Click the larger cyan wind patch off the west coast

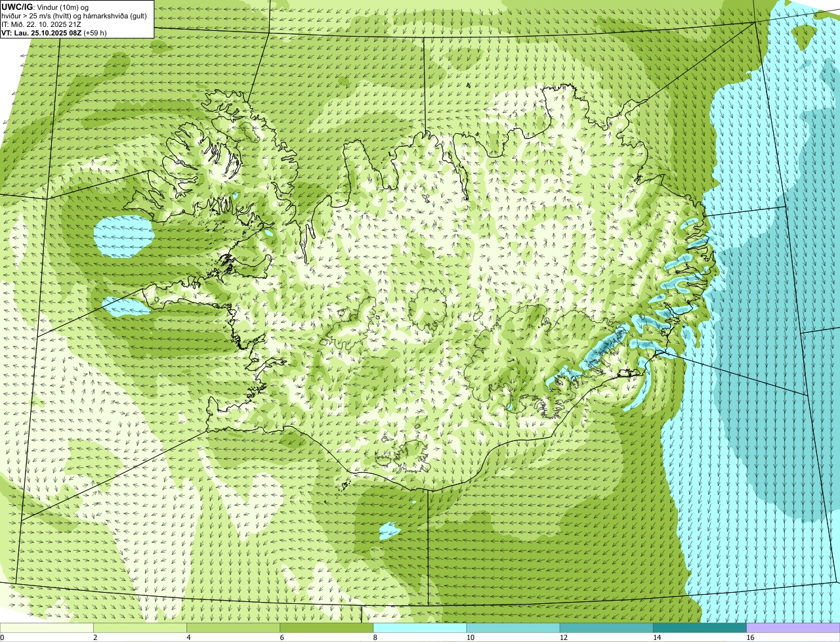click(123, 237)
